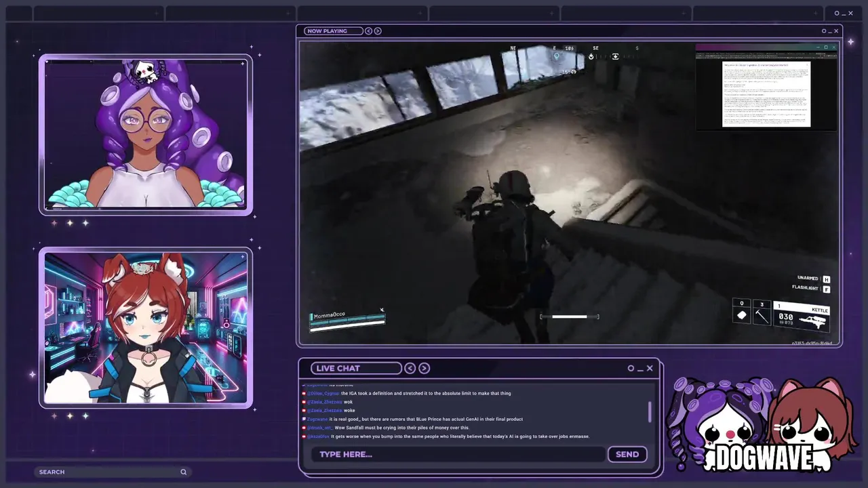Click the chat message about Sandfall
Screen dimensions: 868x488
pos(388,428)
